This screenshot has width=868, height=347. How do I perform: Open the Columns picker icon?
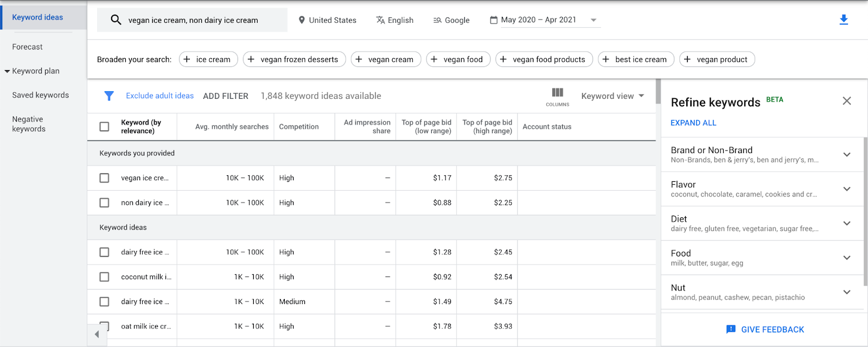558,96
